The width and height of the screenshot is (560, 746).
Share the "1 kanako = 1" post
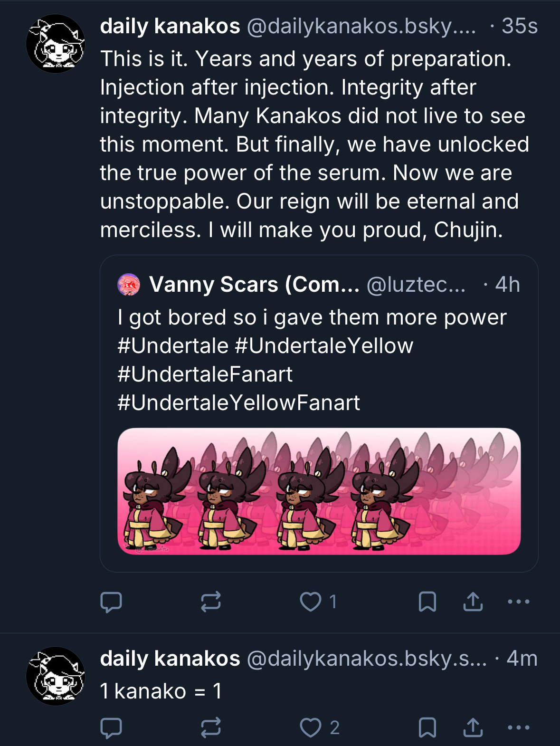tap(473, 727)
